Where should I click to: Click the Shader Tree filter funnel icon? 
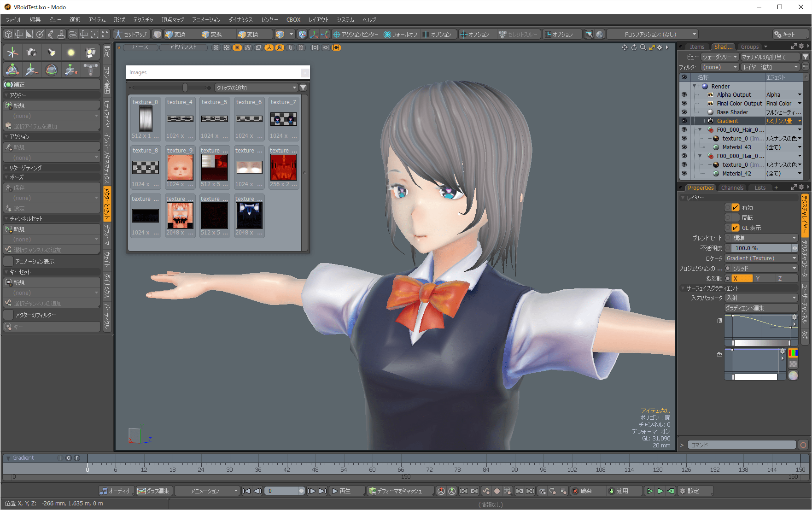pos(805,57)
